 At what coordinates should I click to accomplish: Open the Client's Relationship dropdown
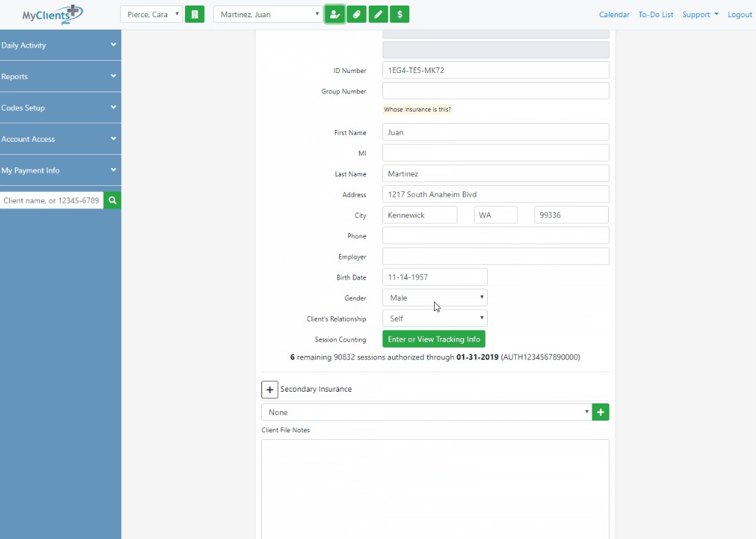pos(434,318)
